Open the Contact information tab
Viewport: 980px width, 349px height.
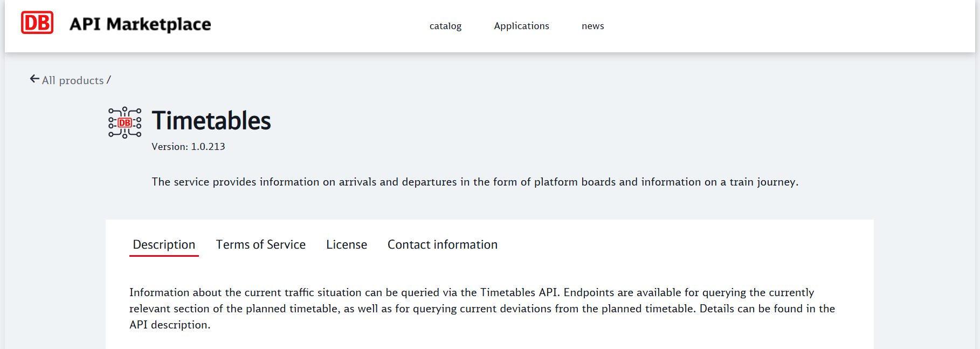[443, 245]
